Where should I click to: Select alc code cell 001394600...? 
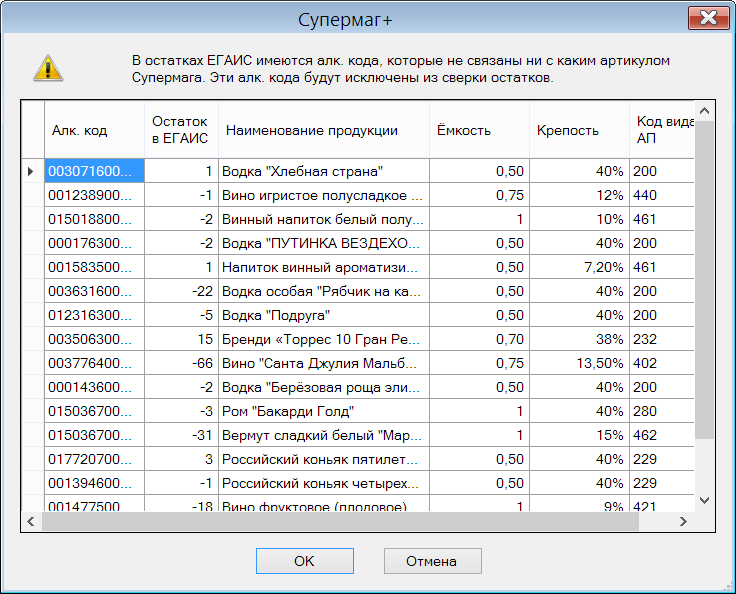(94, 482)
